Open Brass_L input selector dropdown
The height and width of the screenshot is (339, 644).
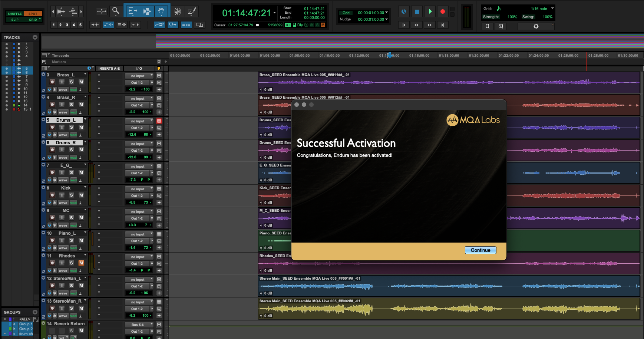[139, 76]
